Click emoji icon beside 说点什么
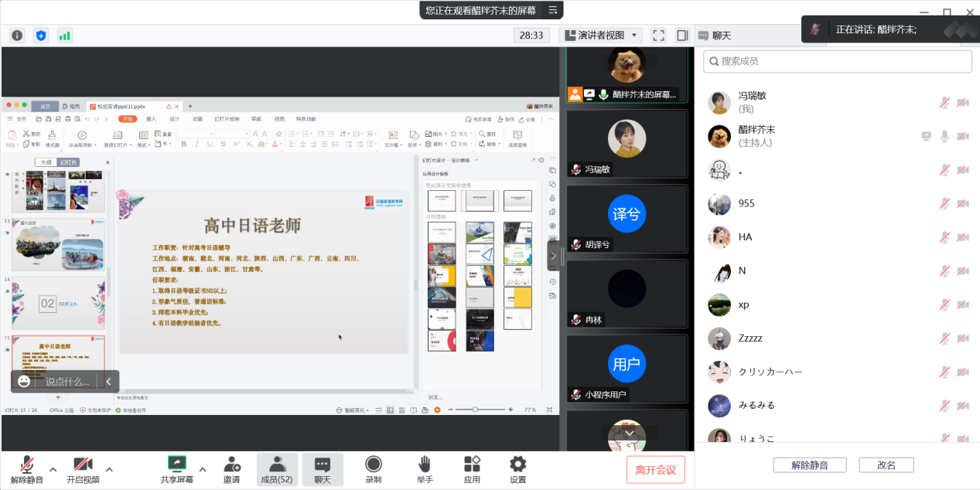This screenshot has width=980, height=490. 25,381
